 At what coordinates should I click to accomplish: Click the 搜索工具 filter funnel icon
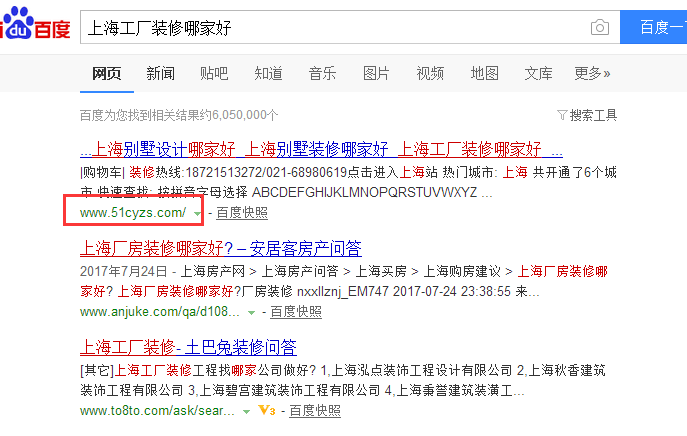tap(562, 115)
